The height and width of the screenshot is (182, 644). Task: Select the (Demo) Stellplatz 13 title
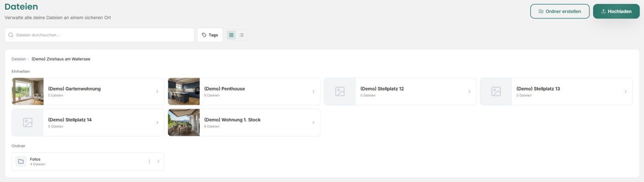click(538, 89)
